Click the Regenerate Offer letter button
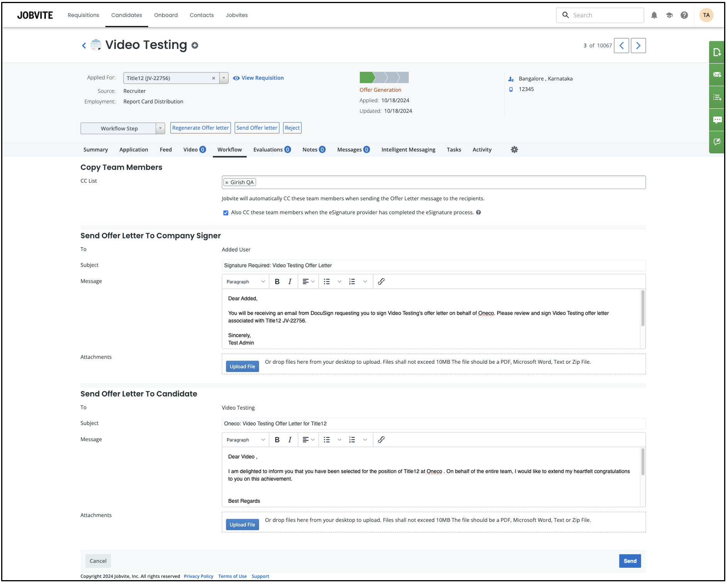This screenshot has width=728, height=584. pyautogui.click(x=200, y=128)
